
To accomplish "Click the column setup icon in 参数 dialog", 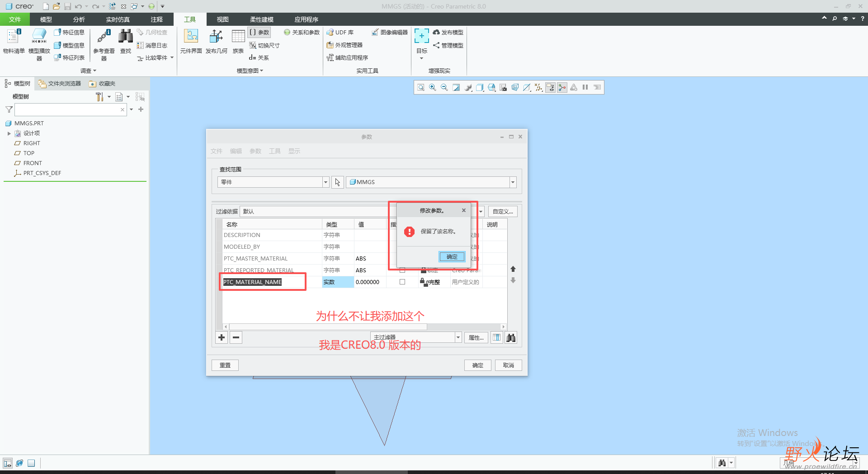I will (496, 337).
